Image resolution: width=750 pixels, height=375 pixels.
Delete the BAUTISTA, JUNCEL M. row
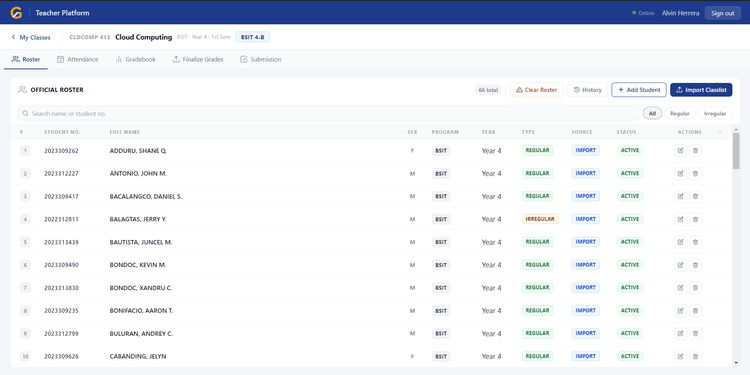click(x=695, y=242)
